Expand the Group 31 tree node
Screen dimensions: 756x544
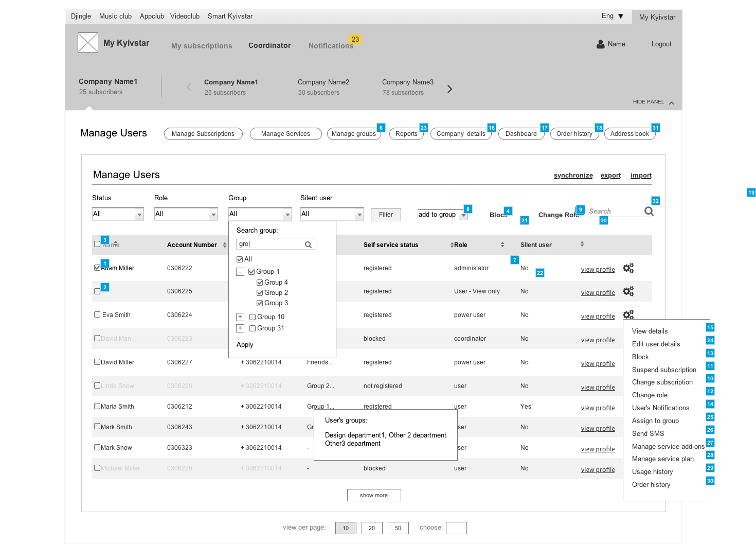(x=240, y=328)
